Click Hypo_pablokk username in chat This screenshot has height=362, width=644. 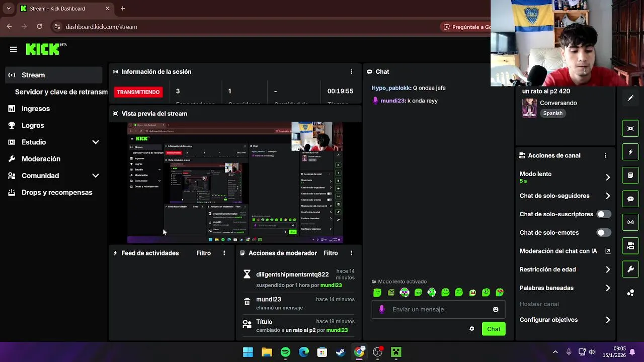pos(391,88)
